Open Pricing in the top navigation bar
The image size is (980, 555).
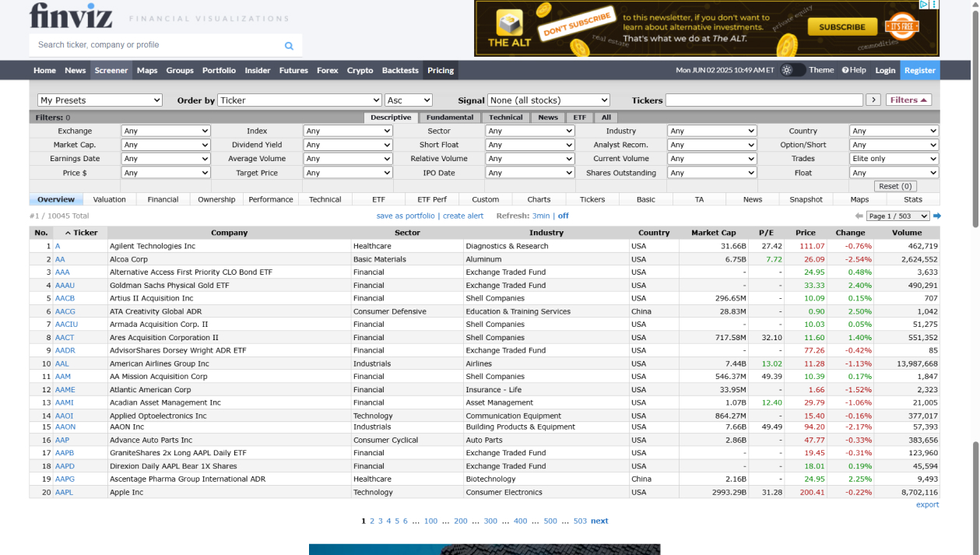click(441, 70)
